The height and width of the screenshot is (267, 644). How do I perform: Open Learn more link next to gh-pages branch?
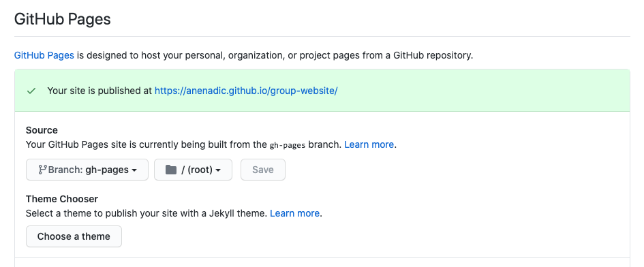(369, 144)
